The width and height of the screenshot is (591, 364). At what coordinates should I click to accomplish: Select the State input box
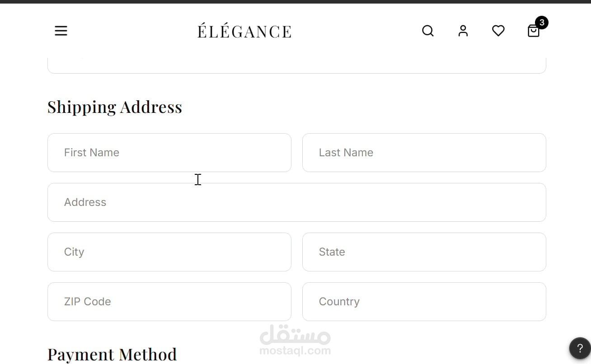point(424,252)
